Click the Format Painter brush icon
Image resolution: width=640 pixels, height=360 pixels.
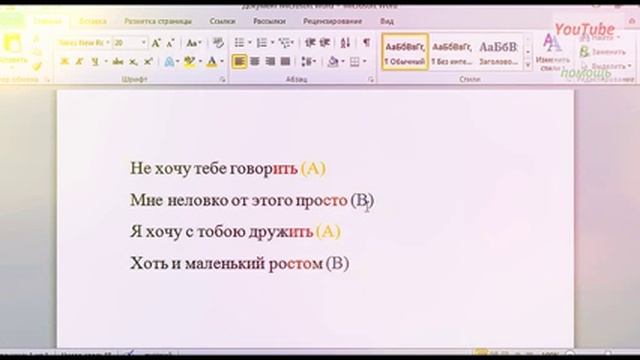click(36, 66)
